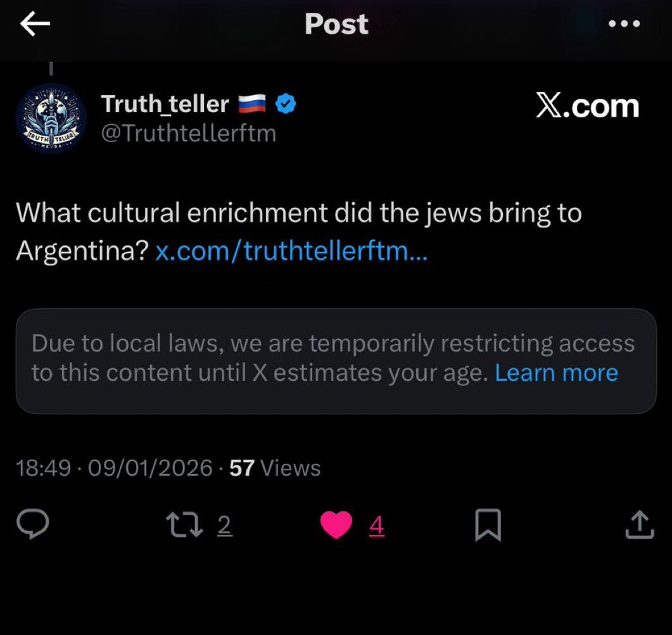Click the restricted content notice box
This screenshot has height=635, width=672.
click(336, 361)
